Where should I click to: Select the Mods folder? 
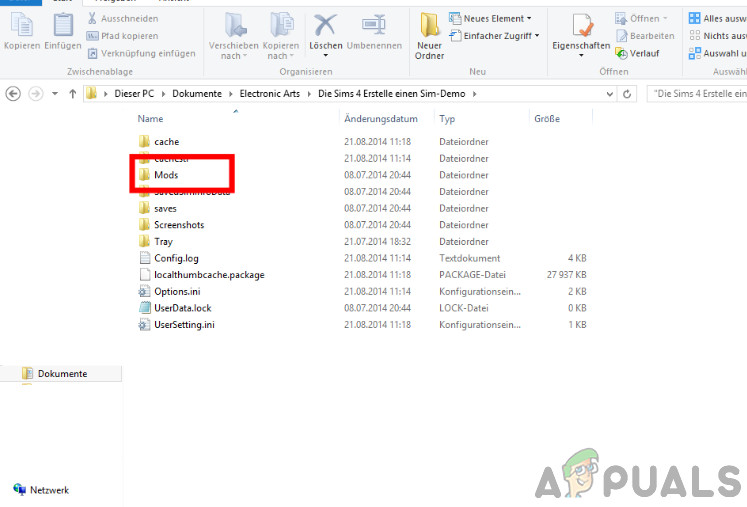tap(166, 175)
